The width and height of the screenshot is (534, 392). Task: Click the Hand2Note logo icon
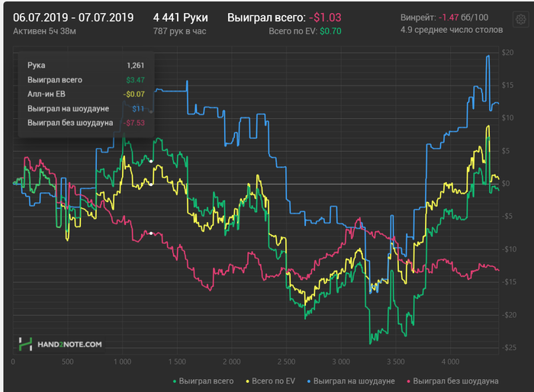[25, 344]
